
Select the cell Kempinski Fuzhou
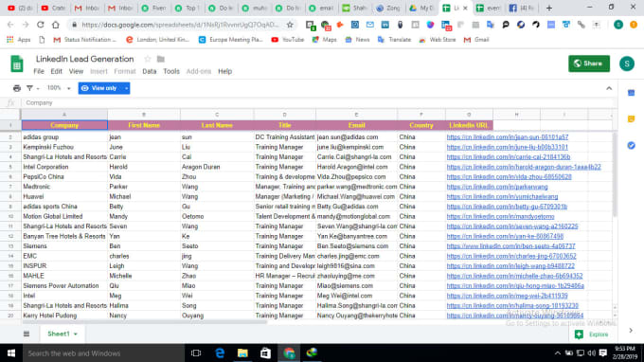pyautogui.click(x=64, y=147)
